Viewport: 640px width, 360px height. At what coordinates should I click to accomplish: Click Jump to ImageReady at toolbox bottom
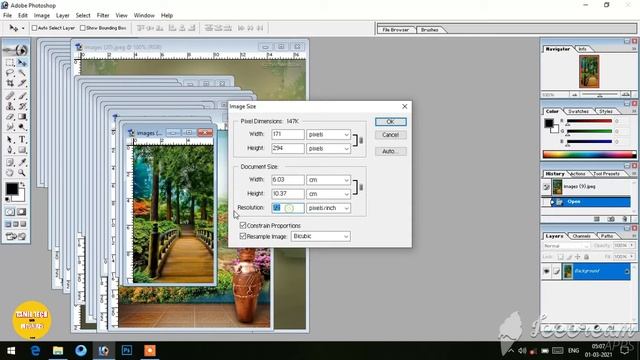(x=16, y=236)
